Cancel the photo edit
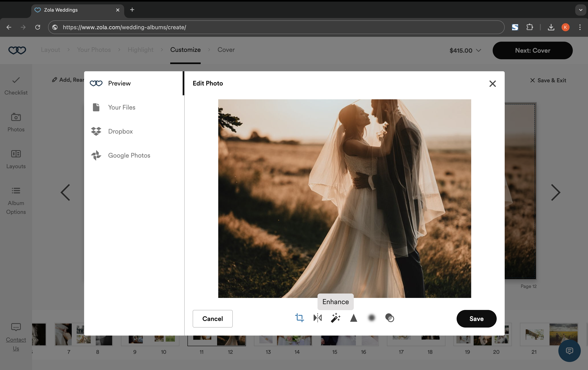The height and width of the screenshot is (370, 588). click(x=212, y=319)
